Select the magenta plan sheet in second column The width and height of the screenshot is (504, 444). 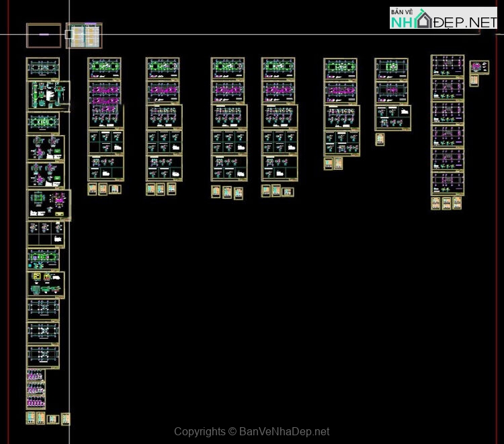coord(104,90)
